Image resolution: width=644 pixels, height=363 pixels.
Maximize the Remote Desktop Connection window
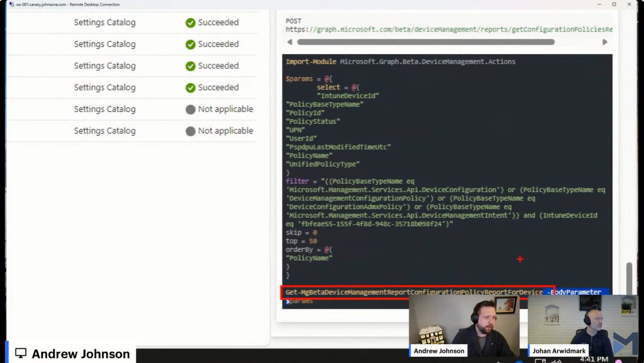(614, 4)
